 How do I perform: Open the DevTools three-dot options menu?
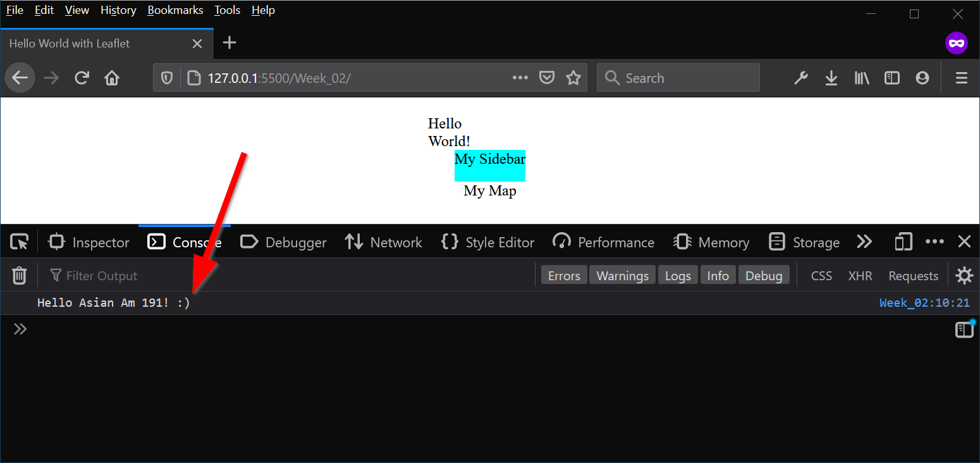pos(934,242)
